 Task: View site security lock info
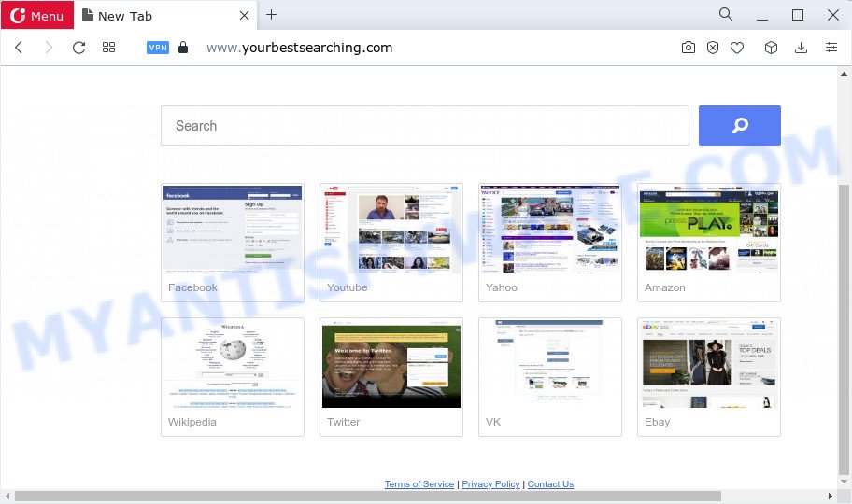[x=183, y=48]
